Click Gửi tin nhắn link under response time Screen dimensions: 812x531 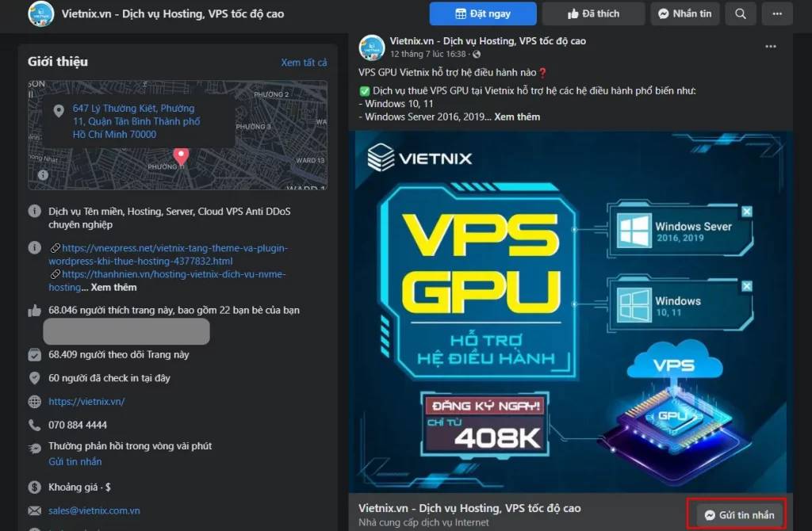coord(75,461)
